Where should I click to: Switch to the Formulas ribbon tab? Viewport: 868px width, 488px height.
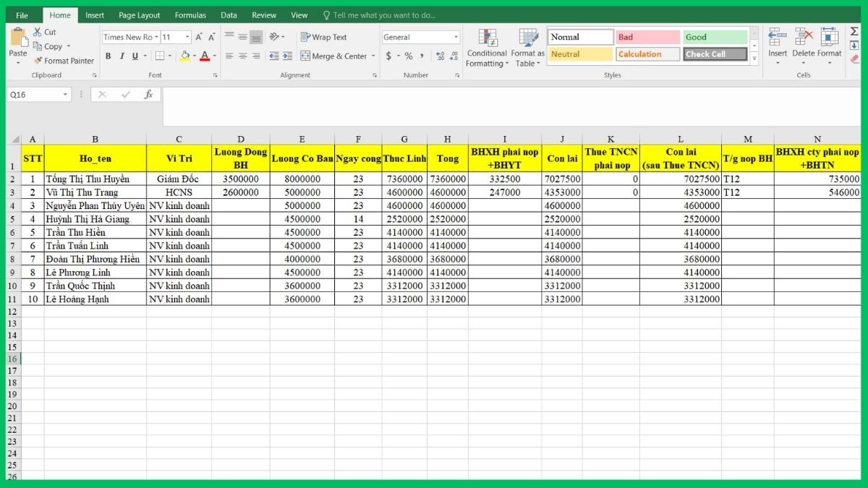(190, 14)
